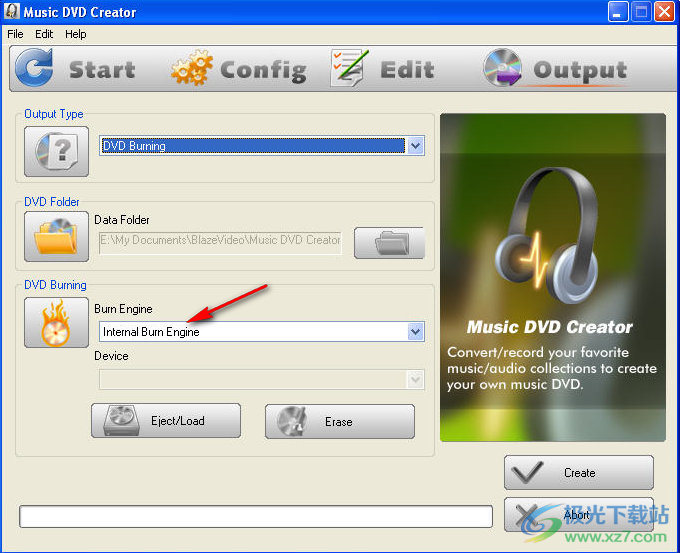The width and height of the screenshot is (680, 553).
Task: Switch to the Config tab
Action: click(x=239, y=69)
